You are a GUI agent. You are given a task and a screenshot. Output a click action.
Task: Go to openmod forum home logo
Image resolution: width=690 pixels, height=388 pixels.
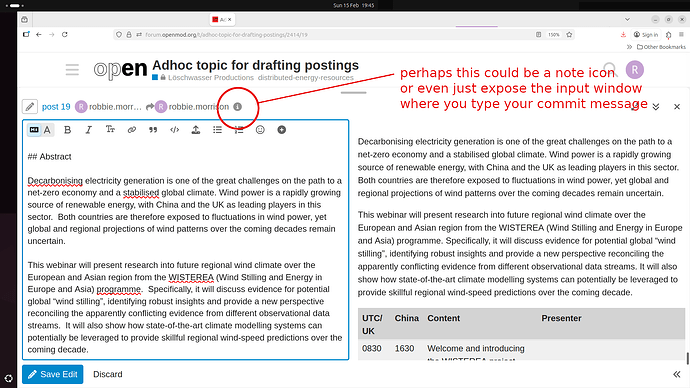(120, 70)
